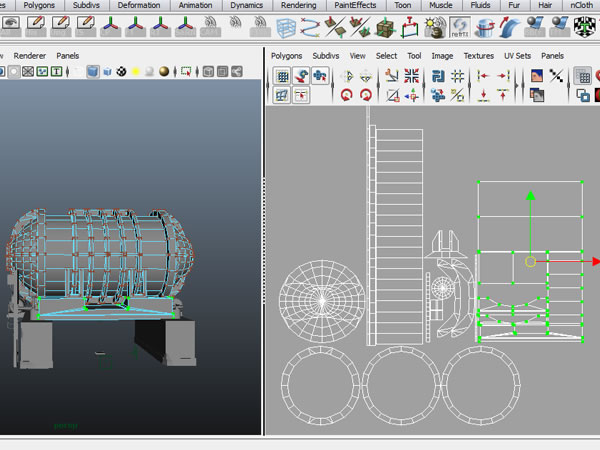Toggle textured display checker ball icon
600x450 pixels.
pyautogui.click(x=122, y=72)
